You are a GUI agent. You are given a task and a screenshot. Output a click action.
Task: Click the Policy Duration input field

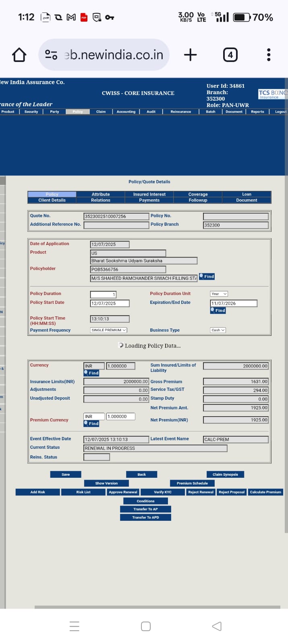(104, 295)
